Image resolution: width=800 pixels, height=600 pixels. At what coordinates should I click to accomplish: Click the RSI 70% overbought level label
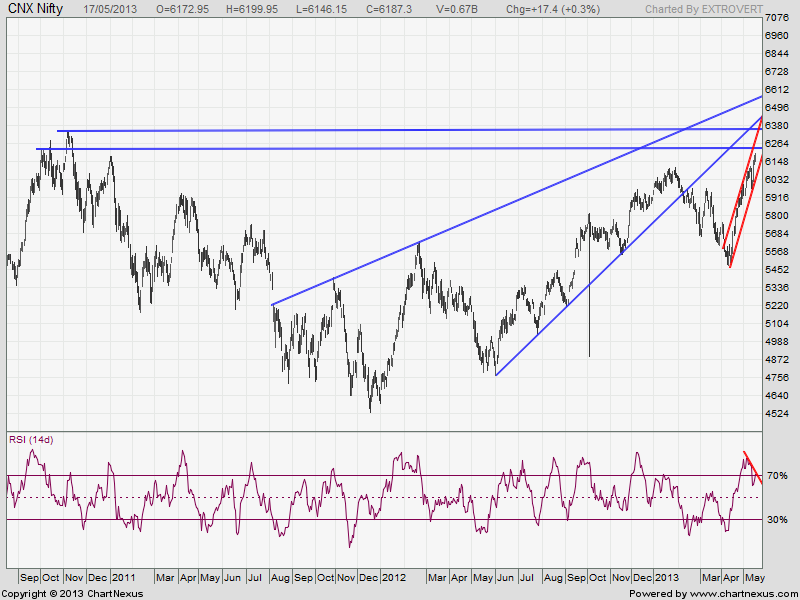pyautogui.click(x=776, y=476)
